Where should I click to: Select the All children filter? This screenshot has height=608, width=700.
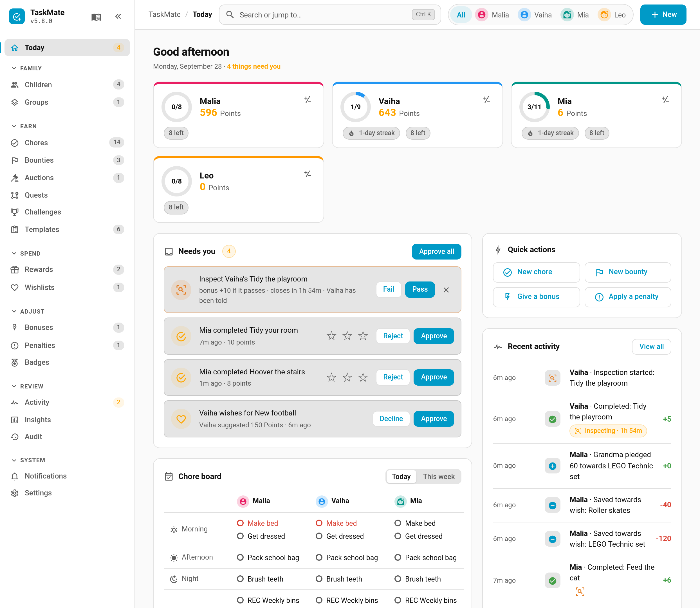(461, 15)
